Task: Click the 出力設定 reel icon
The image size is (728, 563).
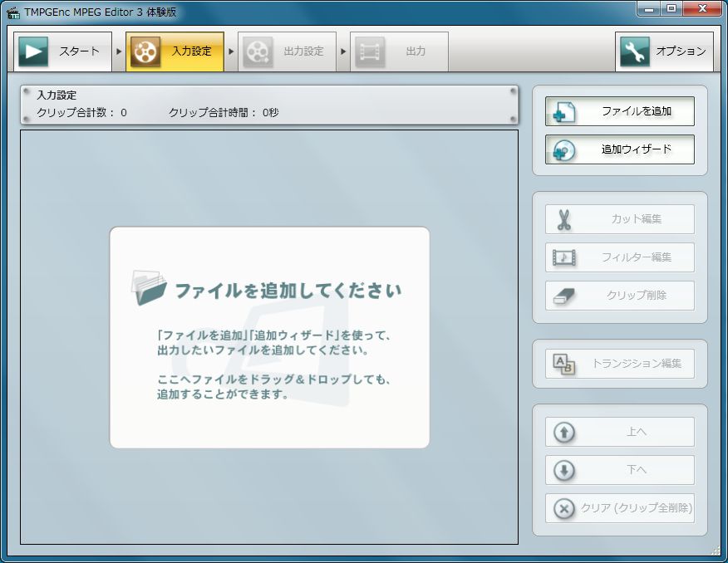Action: [258, 51]
